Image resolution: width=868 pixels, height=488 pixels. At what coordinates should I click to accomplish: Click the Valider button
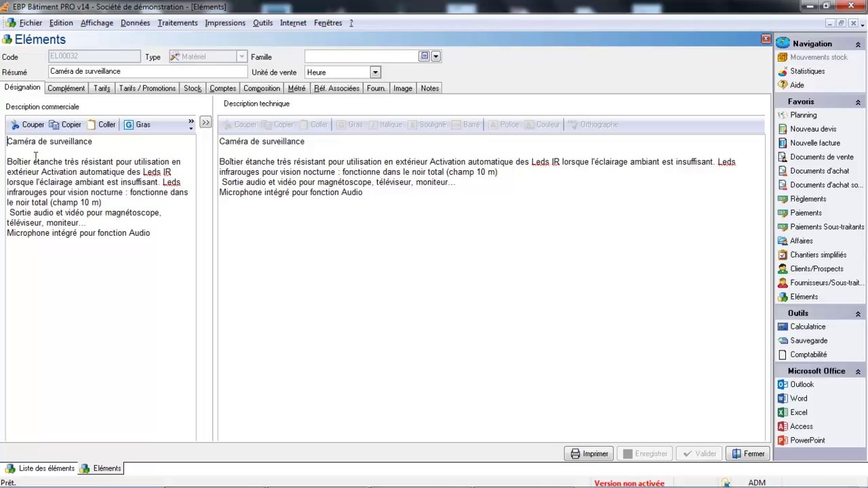click(x=699, y=454)
